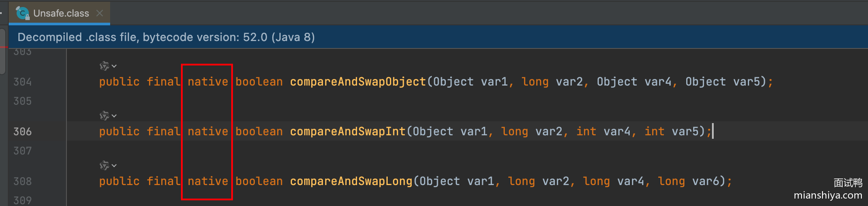Click the compareAndSwapLong method name
The height and width of the screenshot is (206, 868).
[x=351, y=182]
